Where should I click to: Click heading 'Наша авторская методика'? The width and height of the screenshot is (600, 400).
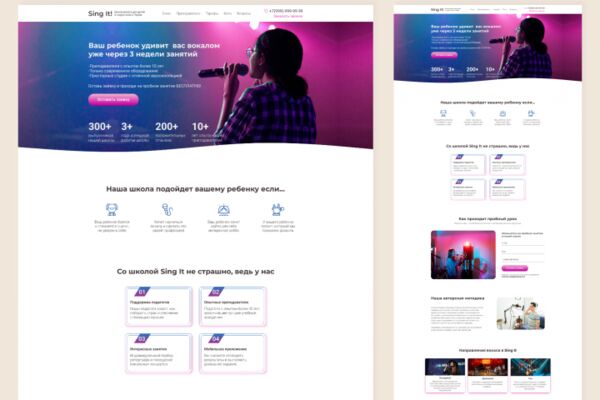pos(458,298)
